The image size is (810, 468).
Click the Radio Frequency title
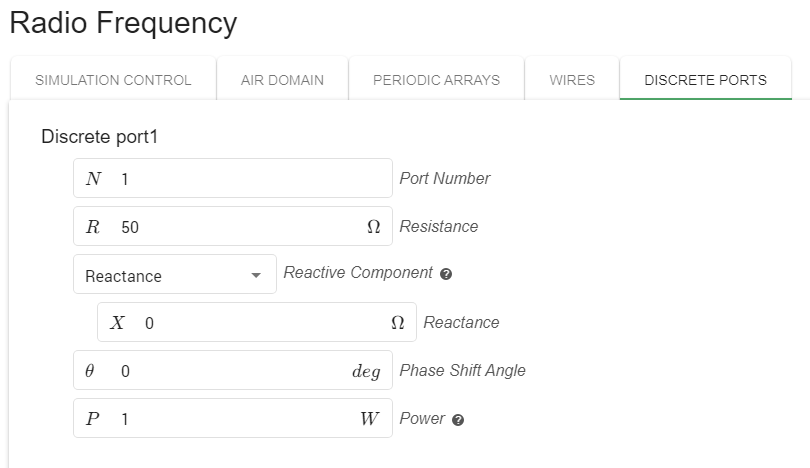point(123,23)
